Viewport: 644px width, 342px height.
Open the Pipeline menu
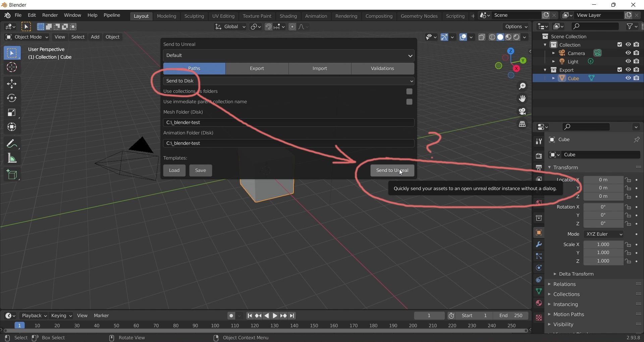pos(112,15)
